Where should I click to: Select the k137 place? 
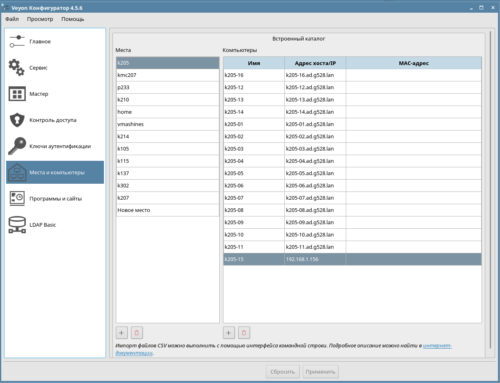coord(168,173)
